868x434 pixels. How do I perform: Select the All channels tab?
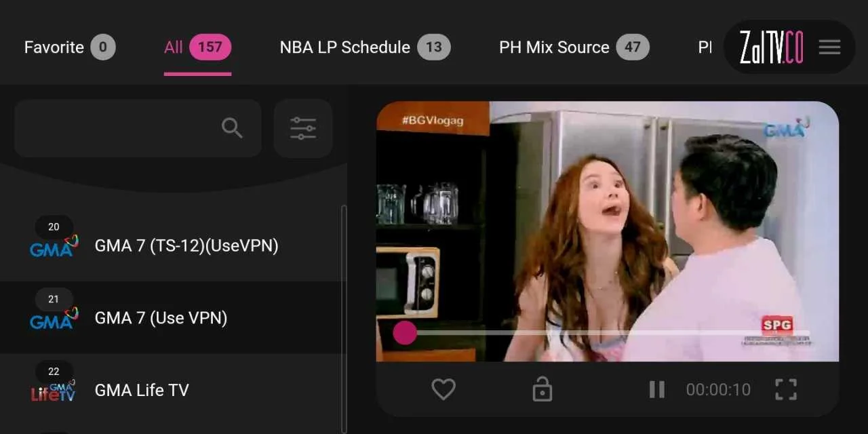click(197, 47)
